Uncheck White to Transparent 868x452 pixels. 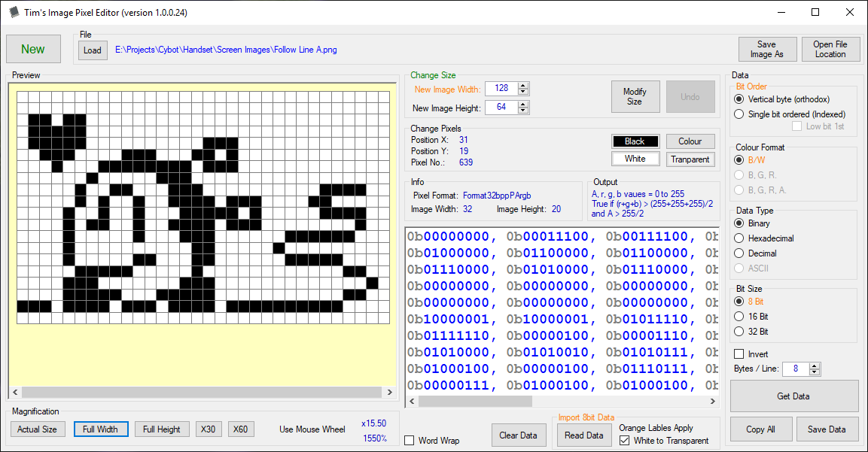click(624, 441)
